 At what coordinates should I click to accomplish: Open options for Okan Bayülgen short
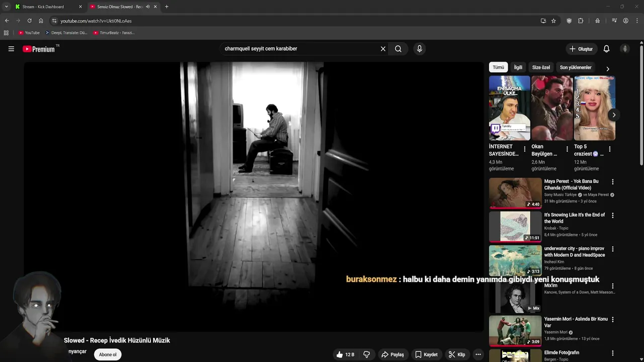567,149
